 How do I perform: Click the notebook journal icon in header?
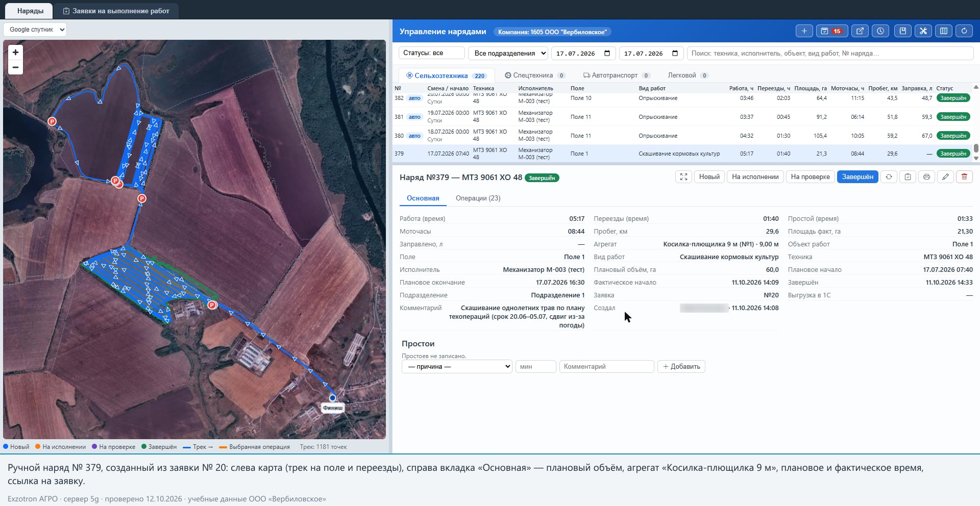[902, 31]
